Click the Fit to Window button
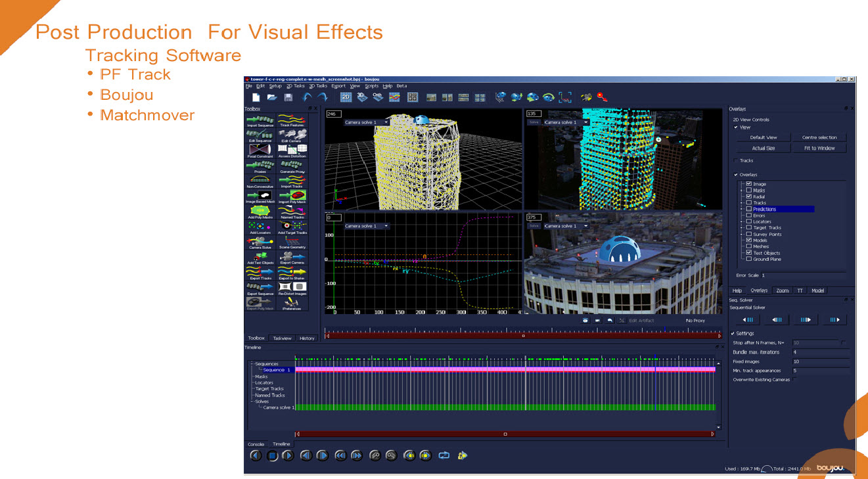Image resolution: width=868 pixels, height=479 pixels. [x=819, y=148]
